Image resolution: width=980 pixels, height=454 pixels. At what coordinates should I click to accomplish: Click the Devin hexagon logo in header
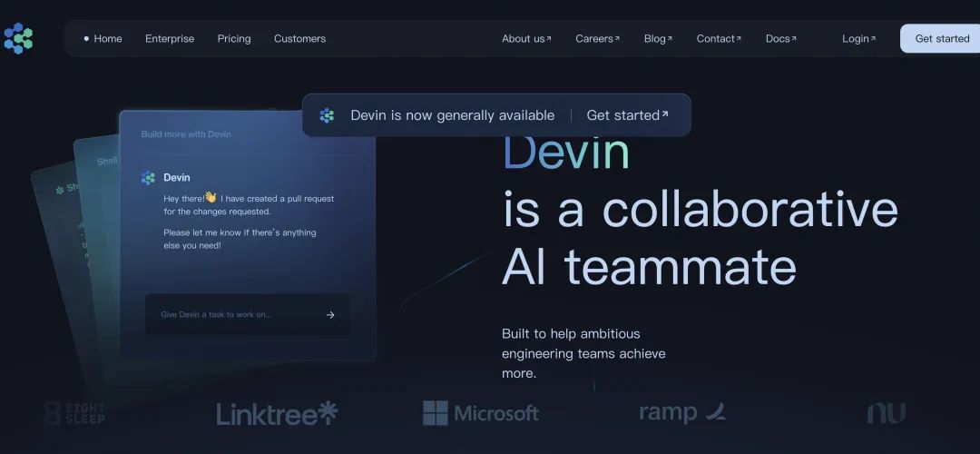coord(18,38)
